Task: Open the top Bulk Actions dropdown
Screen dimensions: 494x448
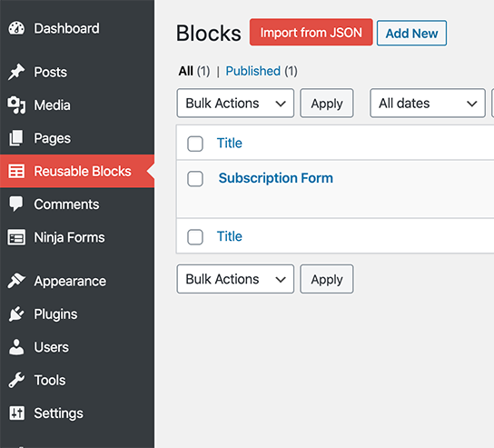Action: point(235,103)
